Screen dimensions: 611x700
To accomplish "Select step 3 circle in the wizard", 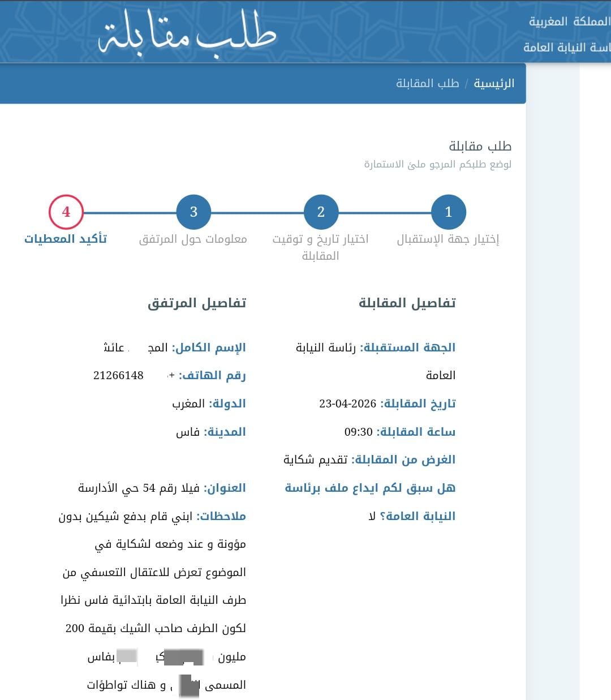I will coord(193,212).
